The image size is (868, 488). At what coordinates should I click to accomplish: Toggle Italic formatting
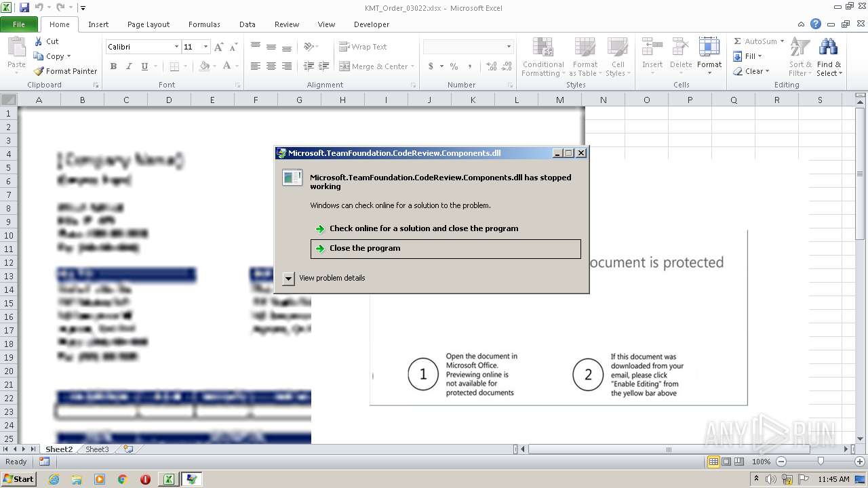pos(129,66)
